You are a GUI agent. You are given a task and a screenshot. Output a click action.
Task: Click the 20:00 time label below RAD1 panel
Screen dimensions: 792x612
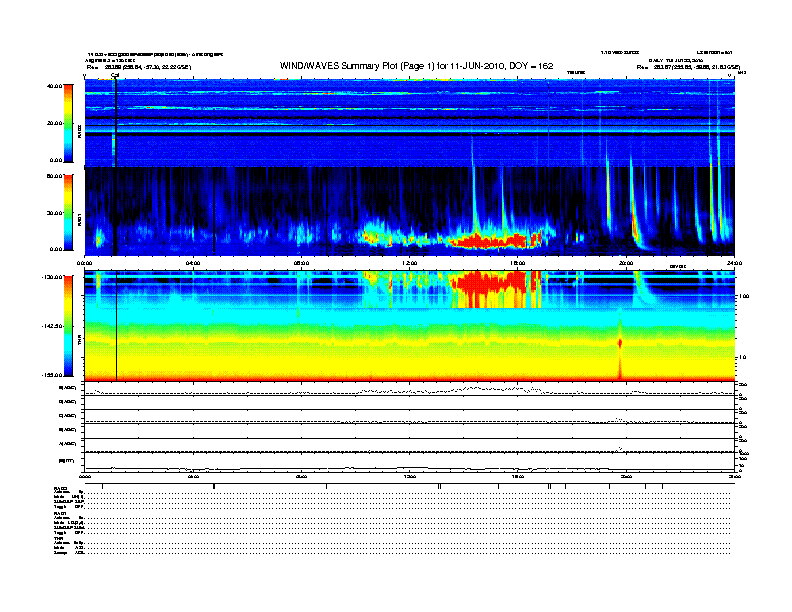[x=626, y=263]
